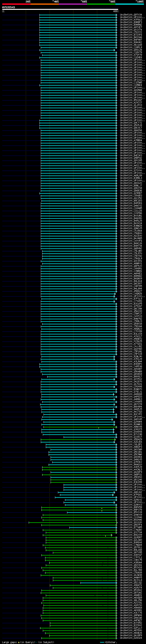Click the green ~80% identity legend segment
Screen dimensions: 146x644
[x=101, y=4]
